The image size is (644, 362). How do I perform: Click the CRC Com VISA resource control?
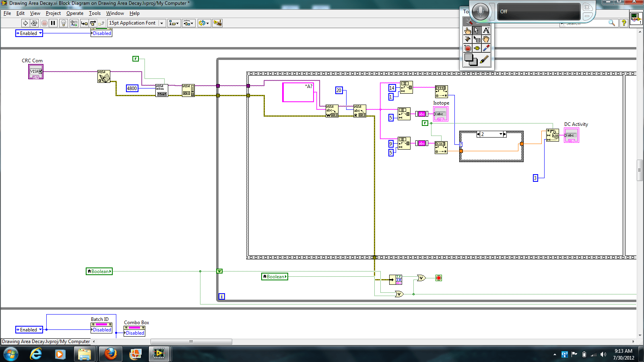[x=36, y=72]
